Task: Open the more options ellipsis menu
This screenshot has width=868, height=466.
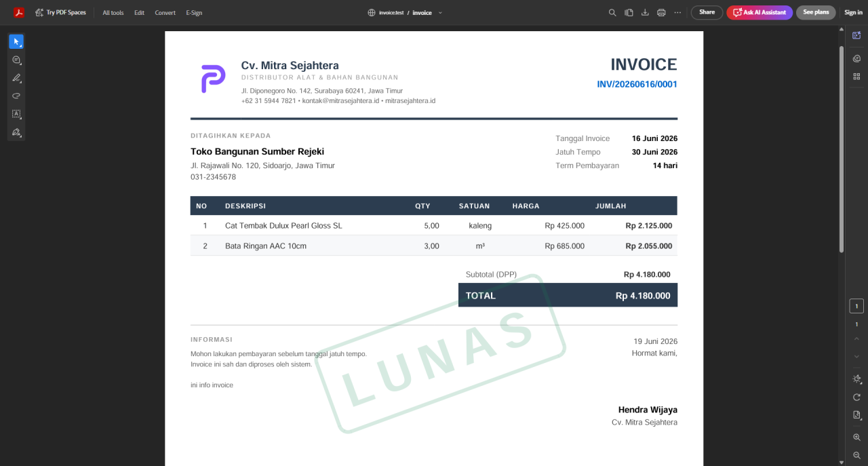Action: point(677,12)
